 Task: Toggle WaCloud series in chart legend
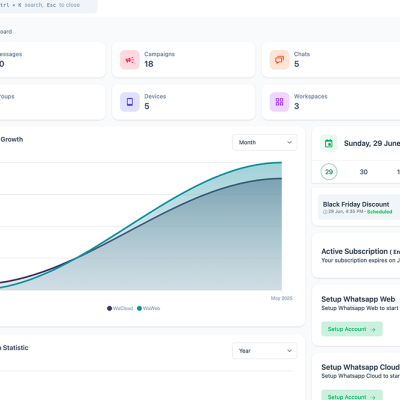[x=120, y=308]
